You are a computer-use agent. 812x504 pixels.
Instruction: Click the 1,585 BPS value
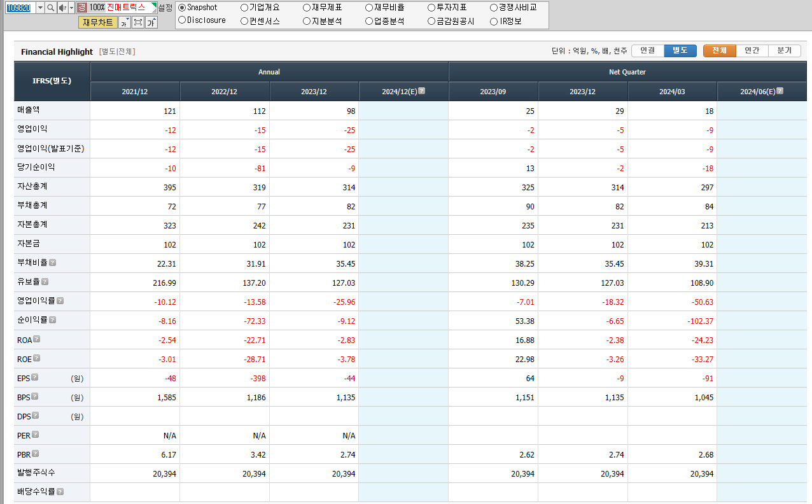point(167,398)
